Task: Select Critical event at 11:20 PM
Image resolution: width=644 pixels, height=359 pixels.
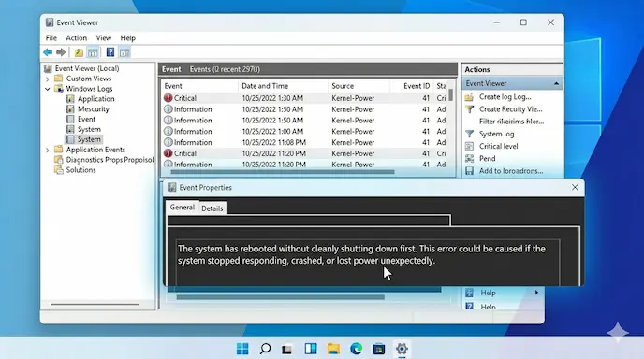Action: (304, 153)
